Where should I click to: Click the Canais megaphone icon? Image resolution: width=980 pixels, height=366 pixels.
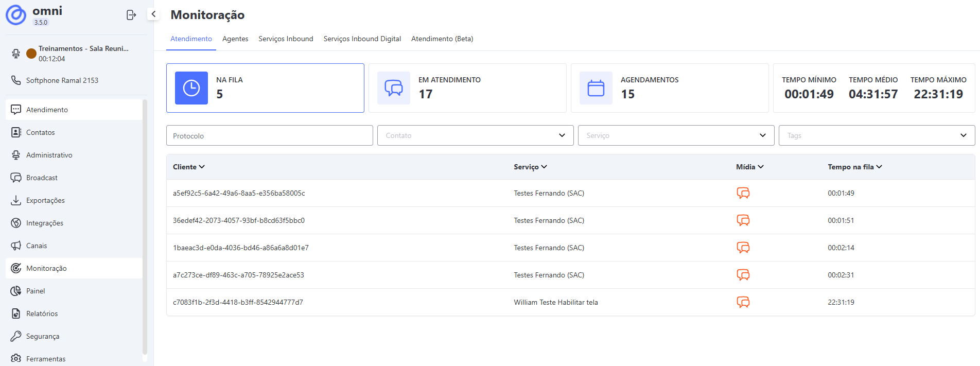click(x=16, y=246)
